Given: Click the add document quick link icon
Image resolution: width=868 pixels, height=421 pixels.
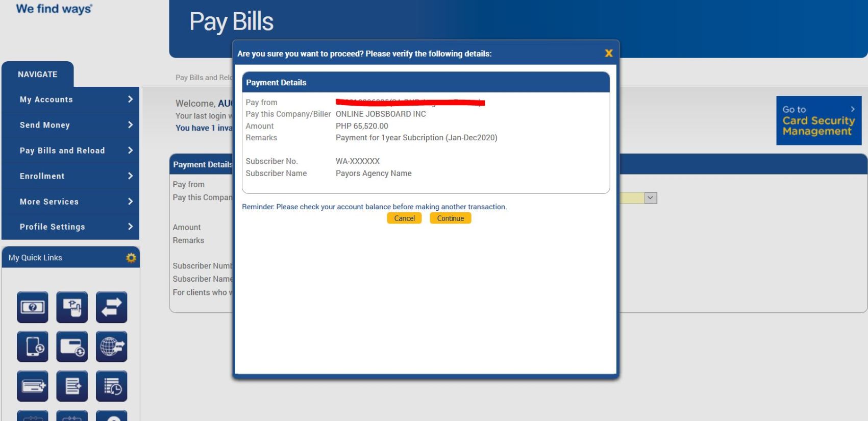Looking at the screenshot, I should pos(72,386).
